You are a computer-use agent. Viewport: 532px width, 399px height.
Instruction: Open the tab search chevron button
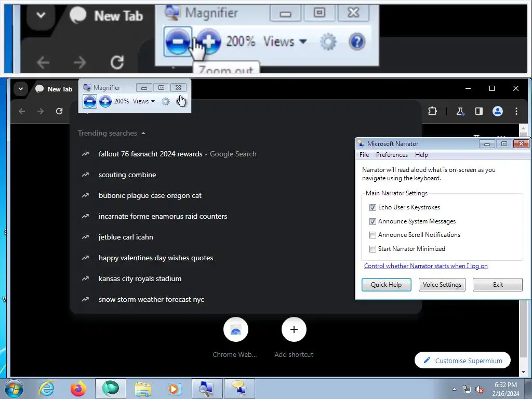[x=21, y=89]
